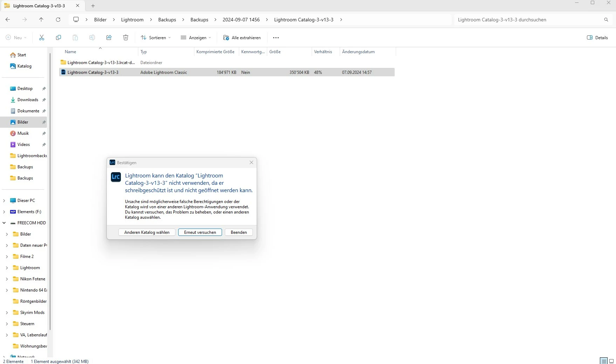Click the Adobe Lightroom Classic type cell
Image resolution: width=616 pixels, height=364 pixels.
pyautogui.click(x=164, y=72)
